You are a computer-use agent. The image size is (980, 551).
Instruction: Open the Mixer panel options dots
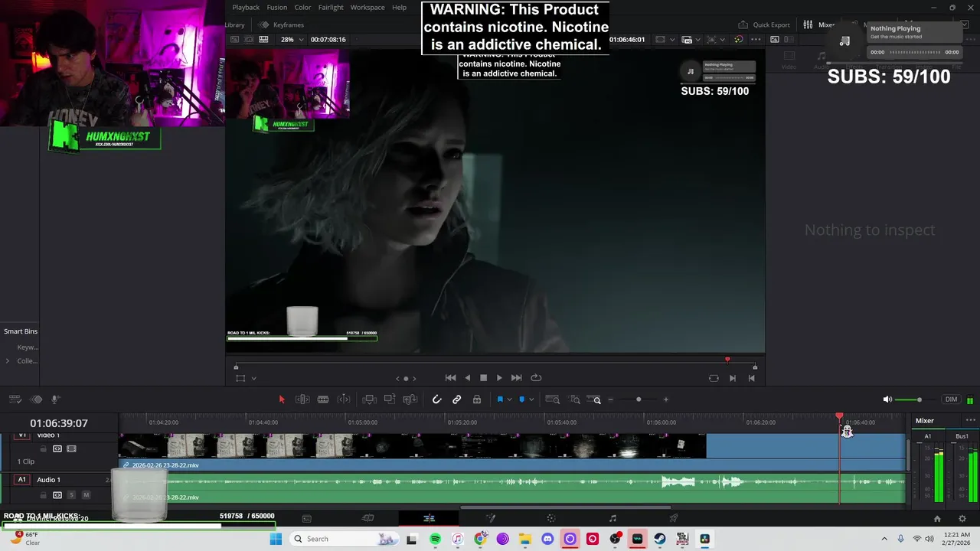[x=970, y=420]
